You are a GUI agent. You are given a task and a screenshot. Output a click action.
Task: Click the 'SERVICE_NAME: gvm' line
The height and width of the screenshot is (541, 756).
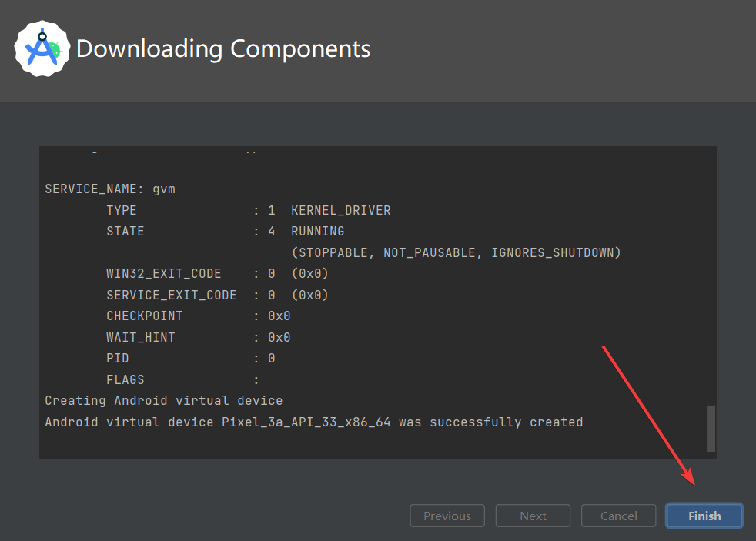click(x=110, y=189)
